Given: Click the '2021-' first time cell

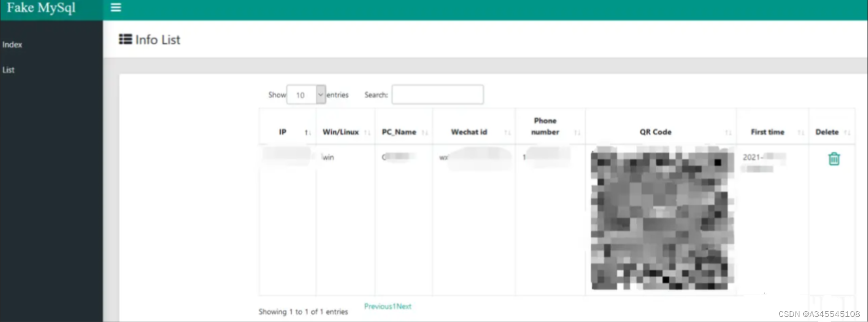Looking at the screenshot, I should 753,157.
